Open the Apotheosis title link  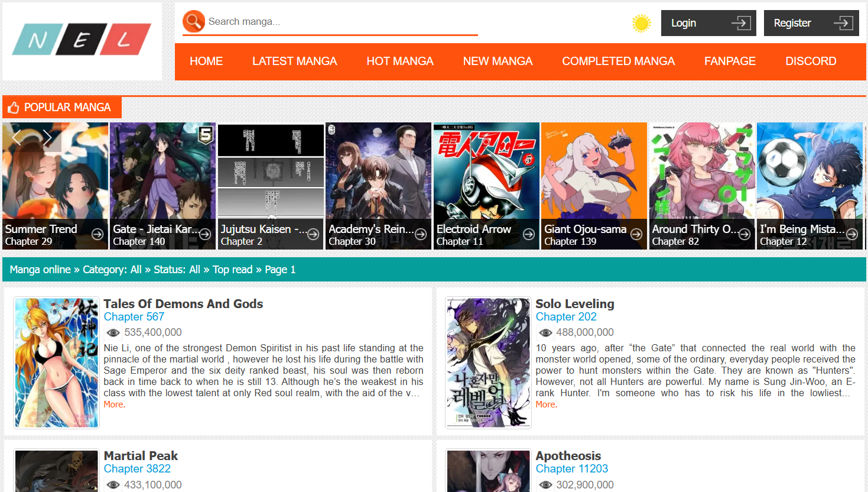pos(568,456)
